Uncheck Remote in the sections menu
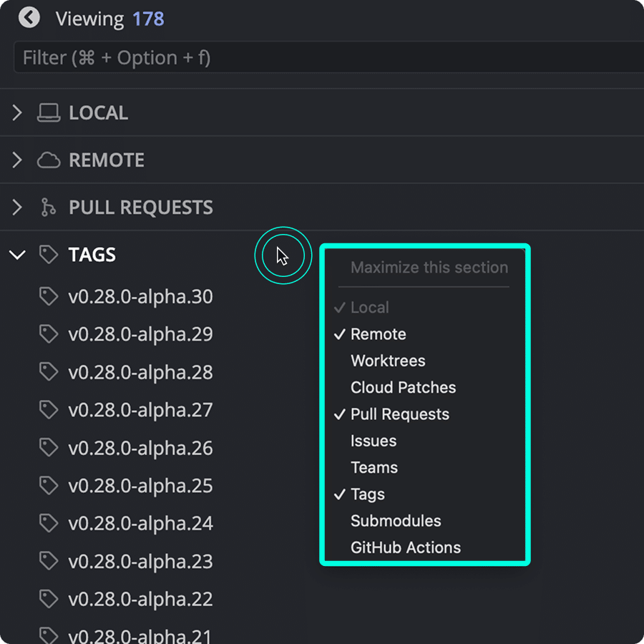 [378, 333]
